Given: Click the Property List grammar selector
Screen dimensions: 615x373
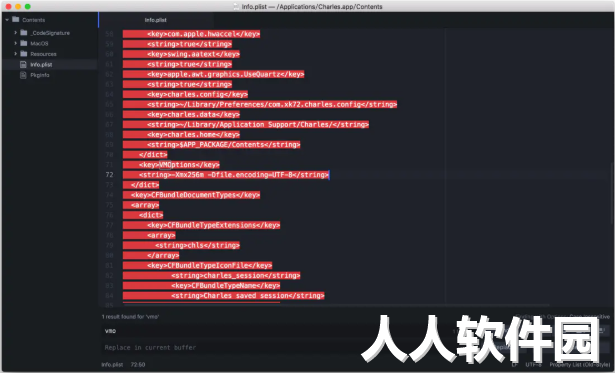Looking at the screenshot, I should (x=579, y=365).
